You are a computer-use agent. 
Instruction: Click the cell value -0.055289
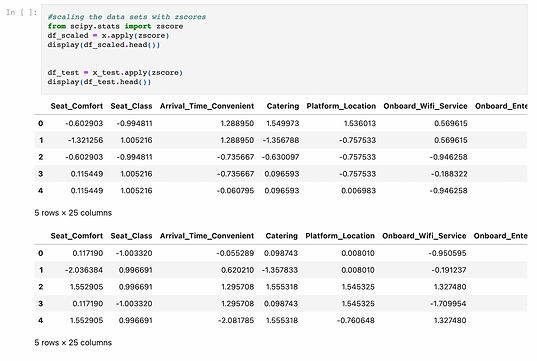pyautogui.click(x=235, y=253)
